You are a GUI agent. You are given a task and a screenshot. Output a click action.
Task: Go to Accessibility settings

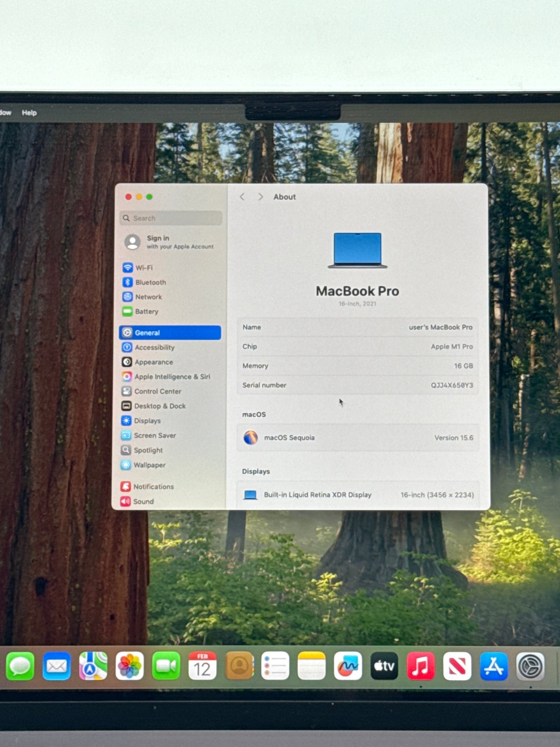[x=154, y=347]
